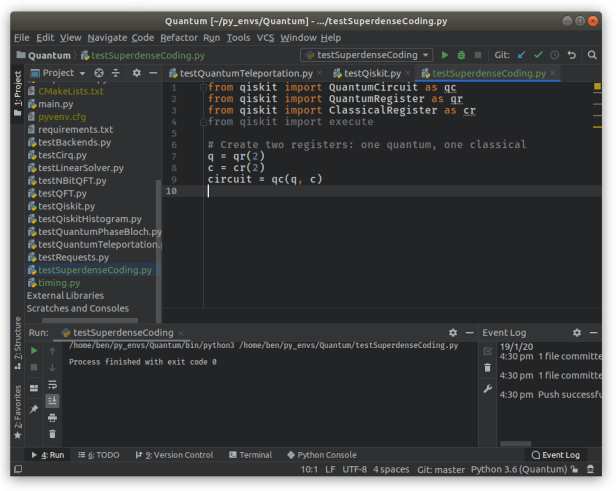
Task: Open the Terminal tool window
Action: coord(249,455)
